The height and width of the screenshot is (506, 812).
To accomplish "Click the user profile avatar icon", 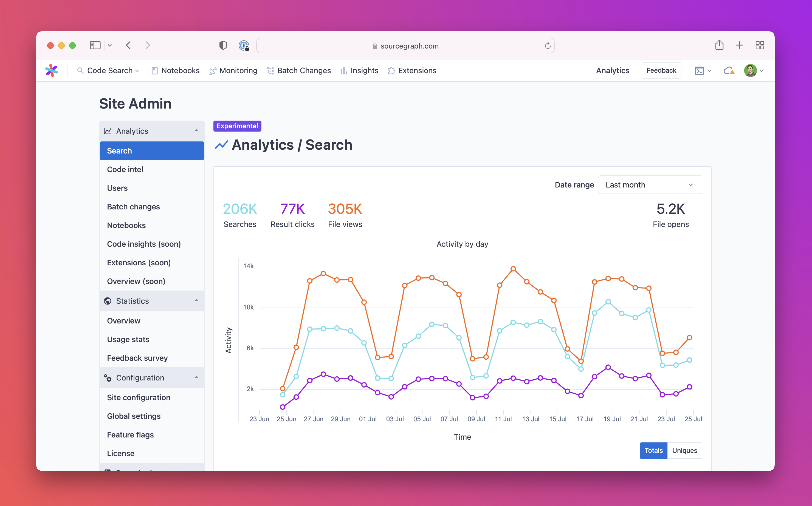I will click(x=751, y=70).
